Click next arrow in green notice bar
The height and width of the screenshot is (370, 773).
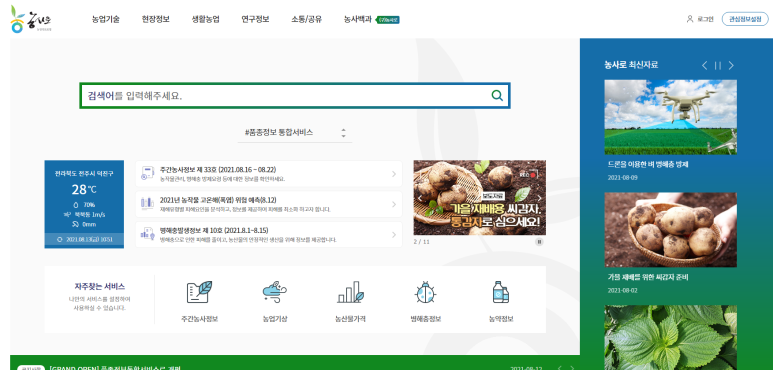[x=572, y=368]
